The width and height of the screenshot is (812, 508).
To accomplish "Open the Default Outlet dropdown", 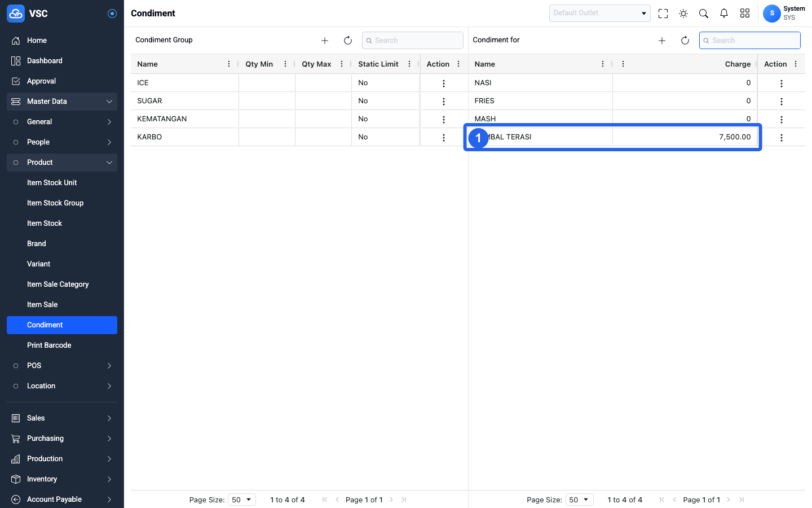I will pyautogui.click(x=600, y=13).
